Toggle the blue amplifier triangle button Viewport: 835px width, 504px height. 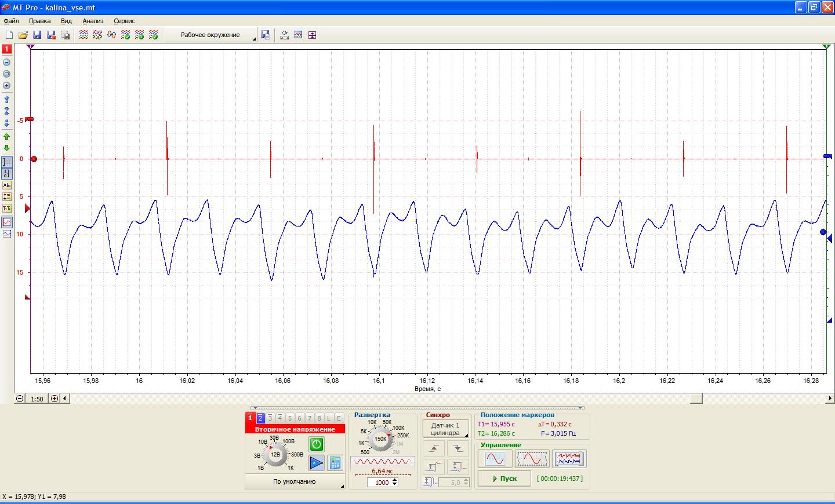(x=316, y=462)
